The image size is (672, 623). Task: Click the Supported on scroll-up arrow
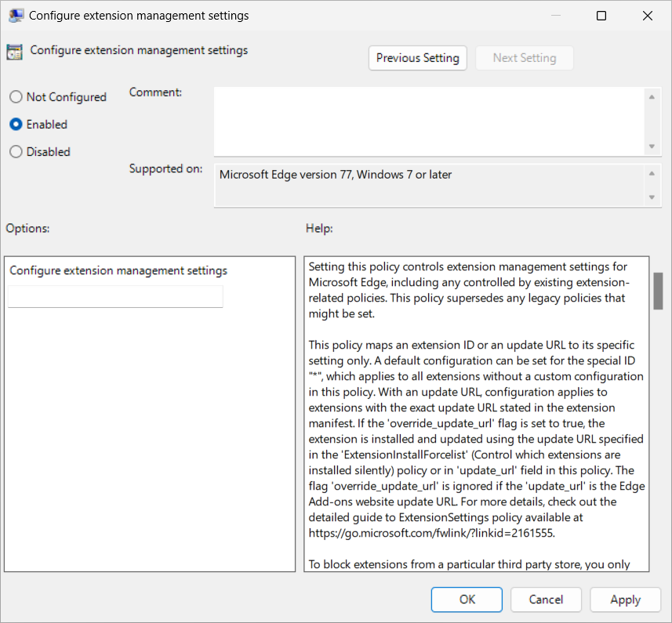(x=652, y=174)
